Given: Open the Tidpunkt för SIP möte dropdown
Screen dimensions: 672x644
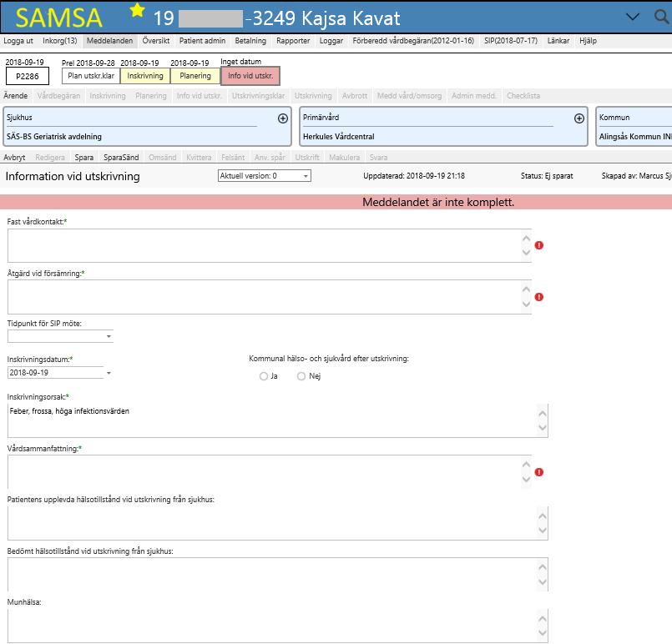Looking at the screenshot, I should 109,336.
